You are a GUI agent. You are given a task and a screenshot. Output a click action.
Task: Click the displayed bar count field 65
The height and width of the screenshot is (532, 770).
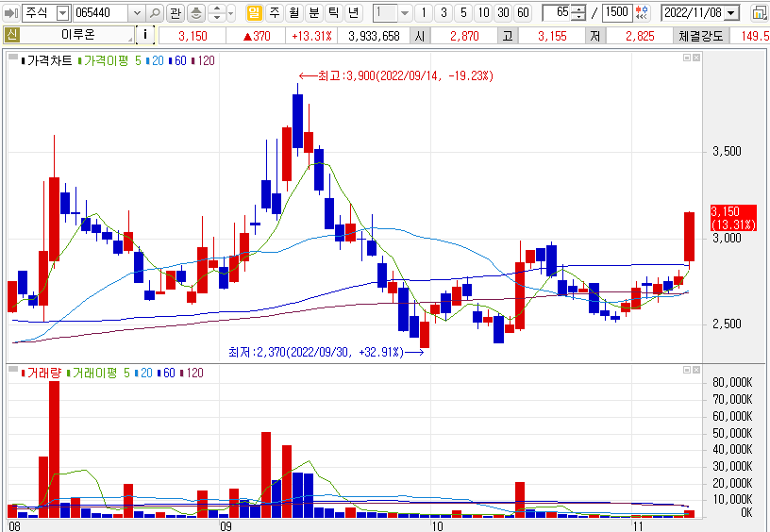pos(558,13)
